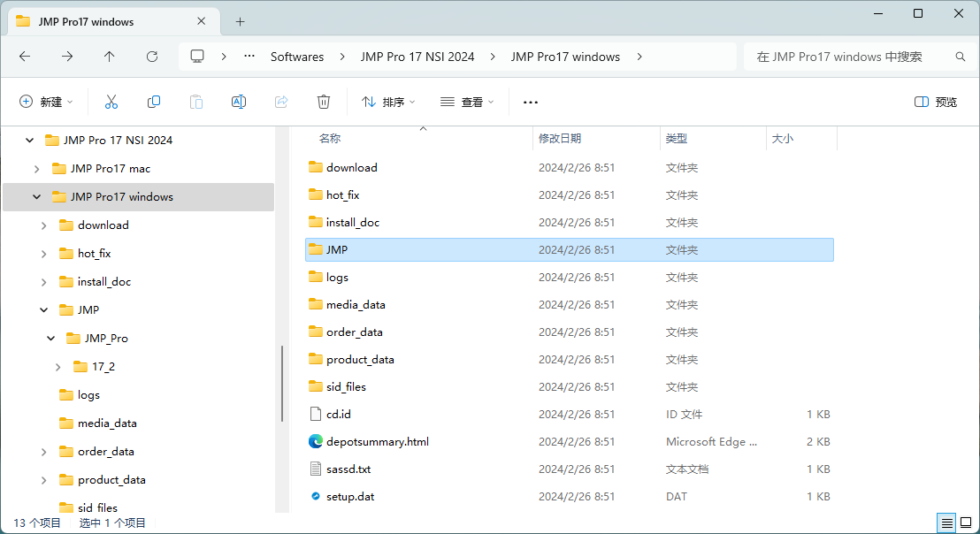Go forward with the right arrow
The height and width of the screenshot is (534, 980).
[x=67, y=57]
